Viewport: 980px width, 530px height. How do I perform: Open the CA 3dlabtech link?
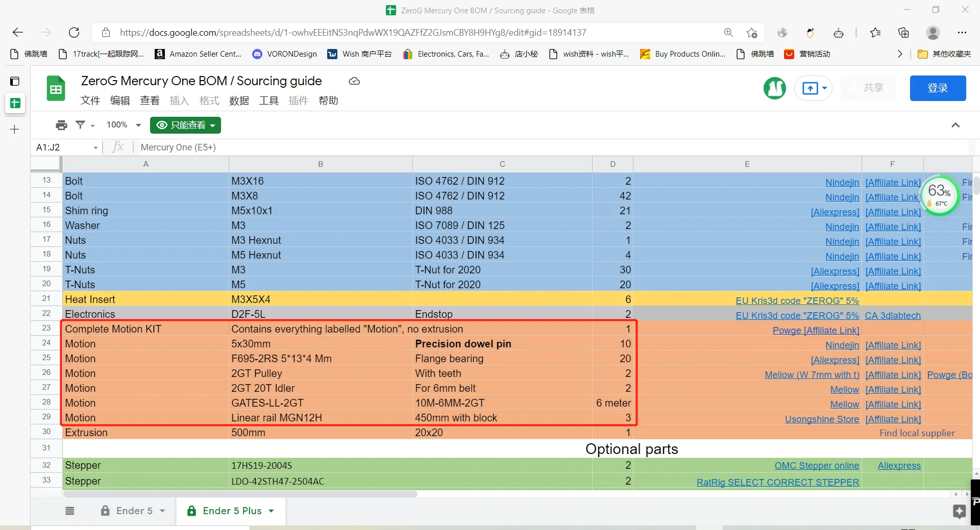893,316
